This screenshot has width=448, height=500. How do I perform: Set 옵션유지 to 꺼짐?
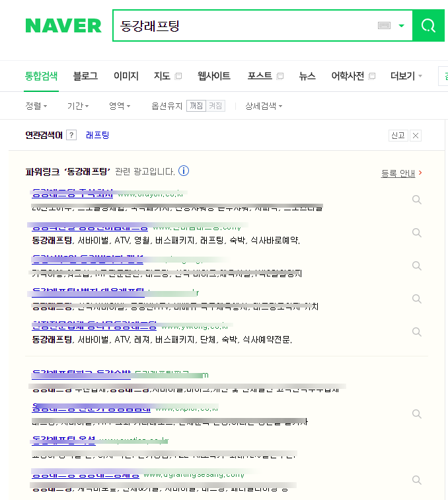point(196,106)
